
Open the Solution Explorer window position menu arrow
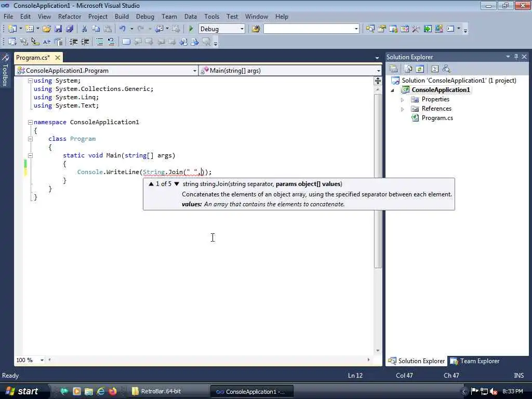pyautogui.click(x=508, y=57)
